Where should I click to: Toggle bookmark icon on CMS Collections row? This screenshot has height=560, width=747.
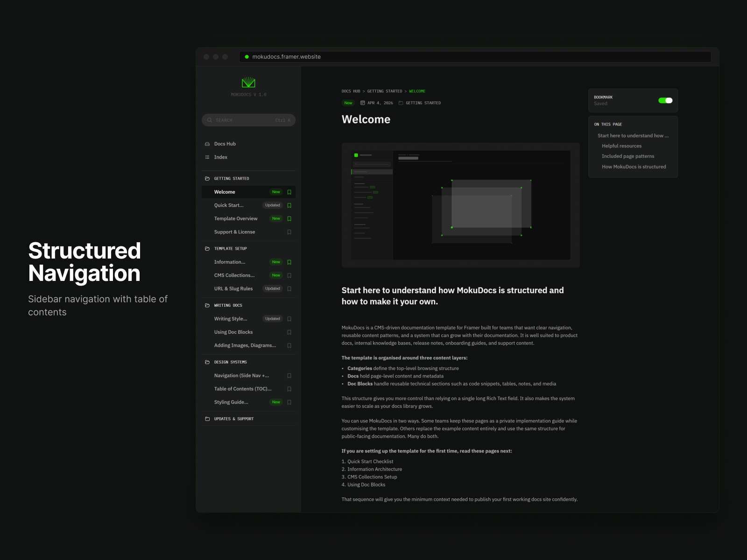click(x=289, y=275)
